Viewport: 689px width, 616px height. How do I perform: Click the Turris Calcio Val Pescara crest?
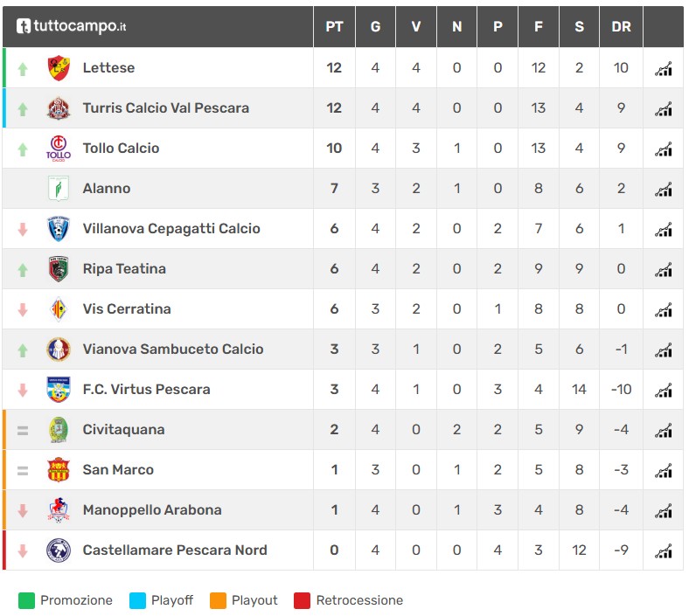59,108
